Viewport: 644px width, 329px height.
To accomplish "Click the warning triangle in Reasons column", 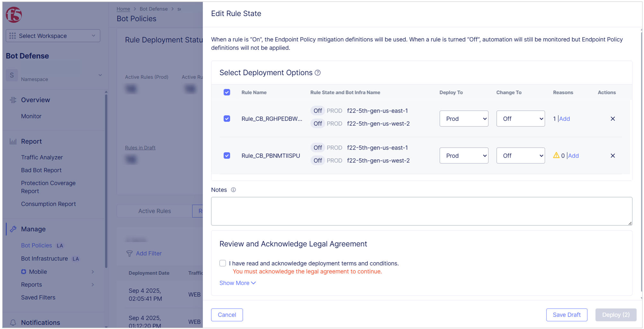I will click(556, 155).
